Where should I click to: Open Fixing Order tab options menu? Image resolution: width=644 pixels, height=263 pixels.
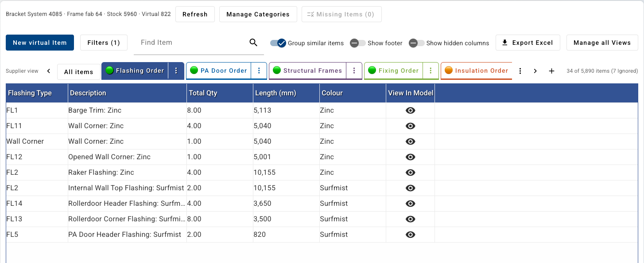(x=431, y=71)
